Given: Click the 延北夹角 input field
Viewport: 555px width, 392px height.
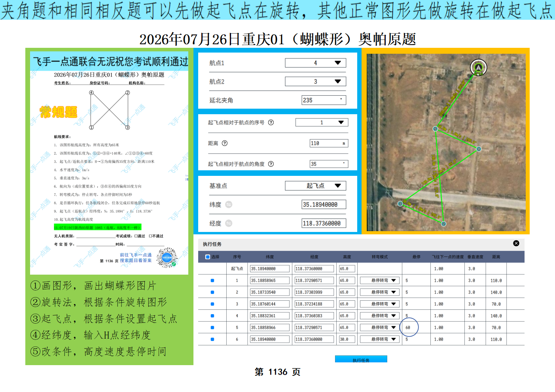Looking at the screenshot, I should 324,100.
